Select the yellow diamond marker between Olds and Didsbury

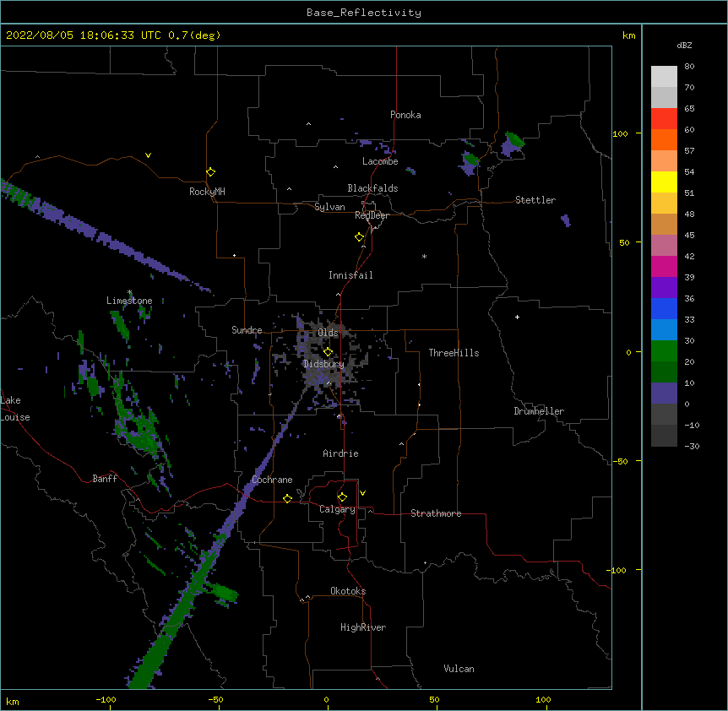click(329, 351)
